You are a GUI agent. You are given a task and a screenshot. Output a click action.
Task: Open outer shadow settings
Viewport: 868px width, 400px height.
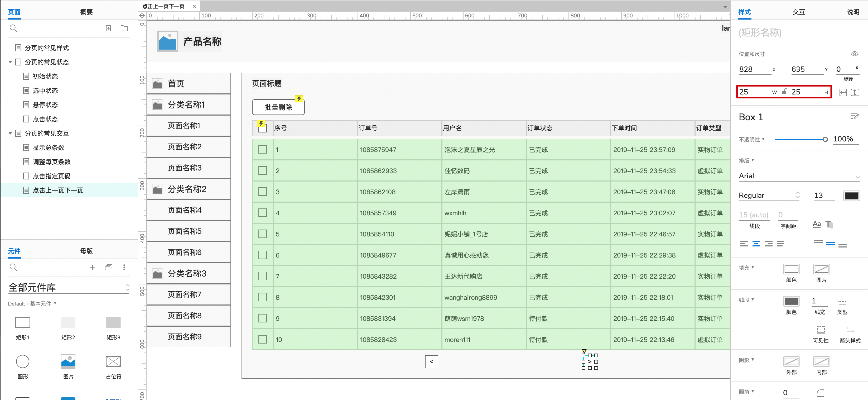791,361
